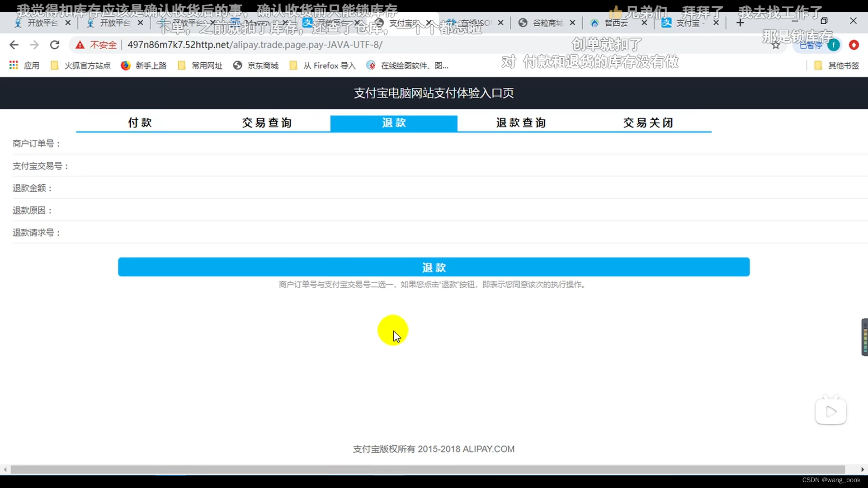Viewport: 868px width, 488px height.
Task: Close the first 开放平台 browser tab
Action: pos(68,23)
